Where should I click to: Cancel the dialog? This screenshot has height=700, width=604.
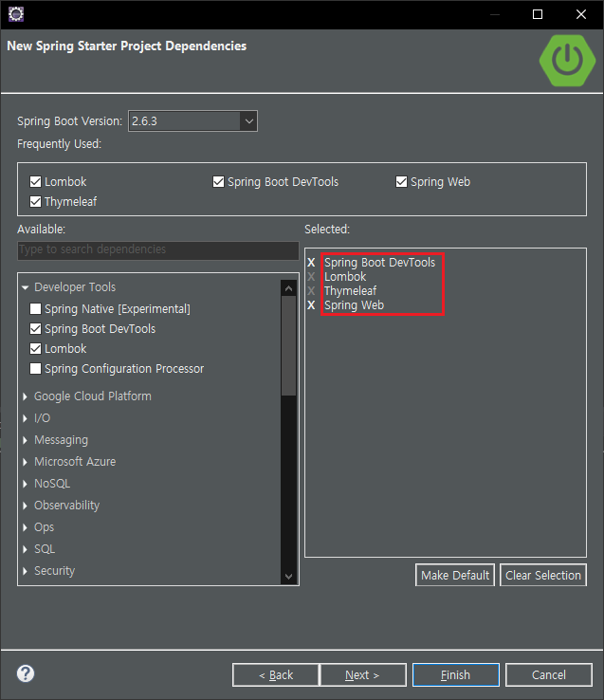pyautogui.click(x=549, y=674)
